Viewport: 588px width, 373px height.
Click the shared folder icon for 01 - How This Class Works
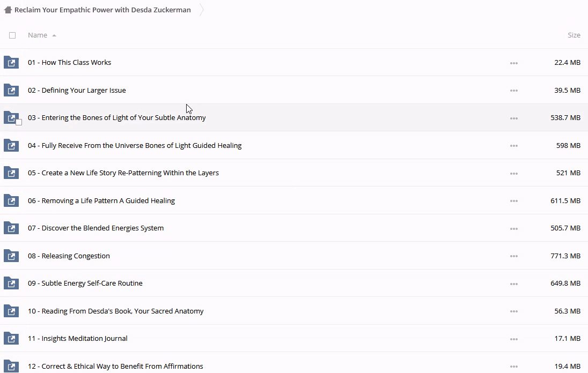click(11, 63)
